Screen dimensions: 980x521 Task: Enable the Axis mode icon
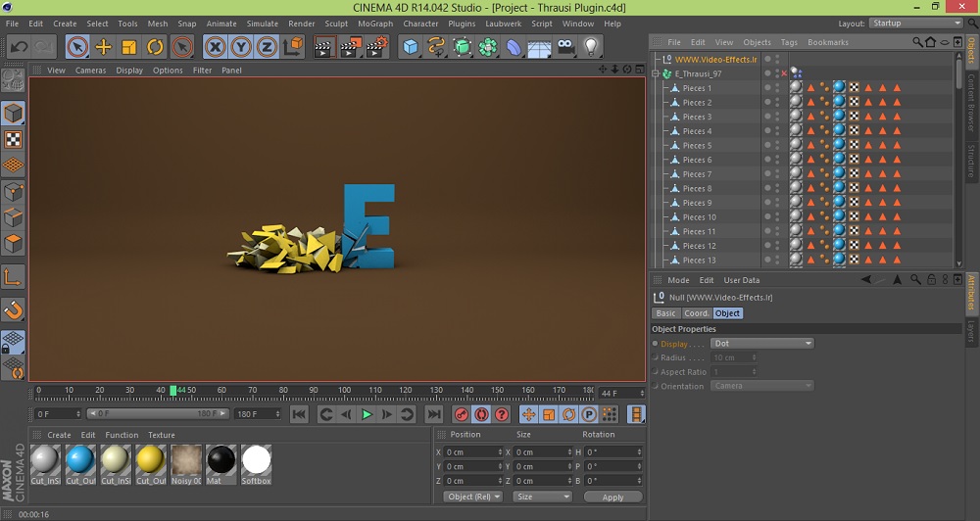pyautogui.click(x=13, y=277)
